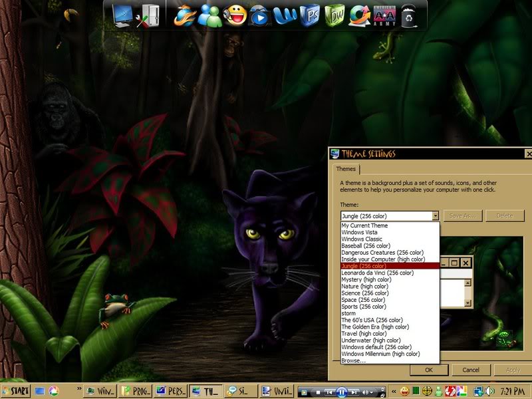Screen dimensions: 532x399
Task: Launch Photoshop from the dock
Action: click(x=310, y=16)
